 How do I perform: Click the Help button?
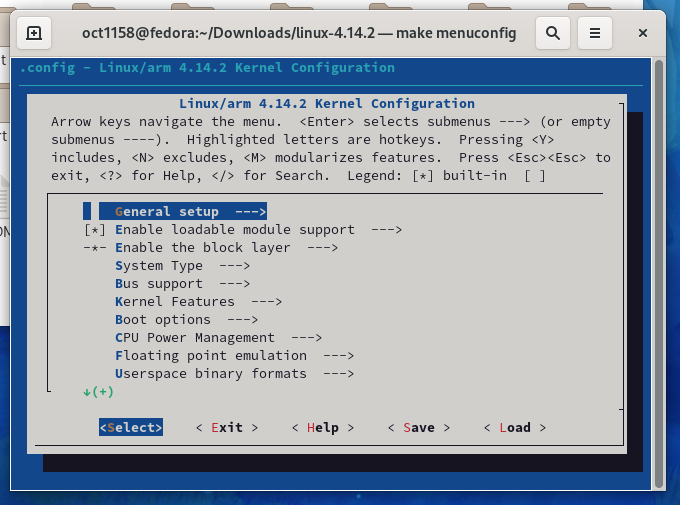point(323,428)
